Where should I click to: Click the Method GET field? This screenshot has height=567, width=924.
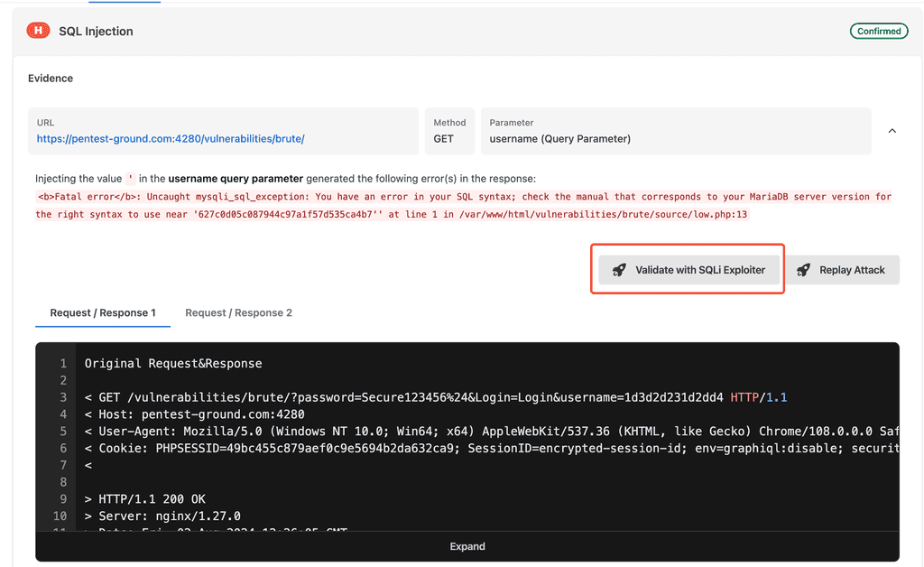(449, 130)
